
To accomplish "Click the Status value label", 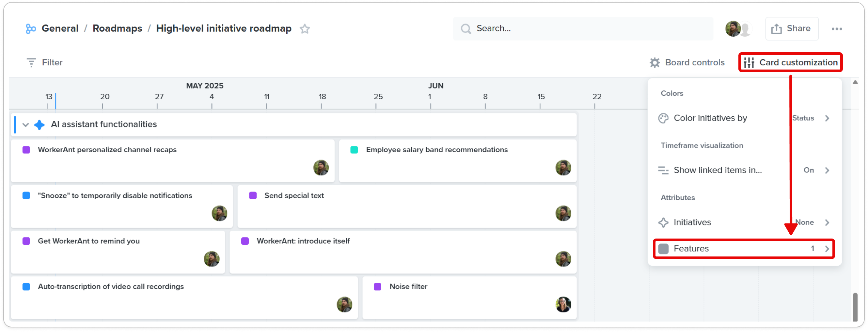I will pos(803,118).
